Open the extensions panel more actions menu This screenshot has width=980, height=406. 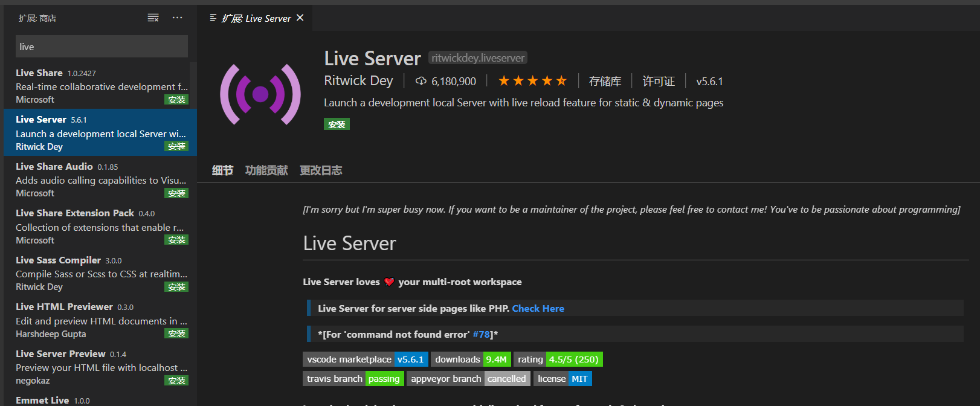177,18
